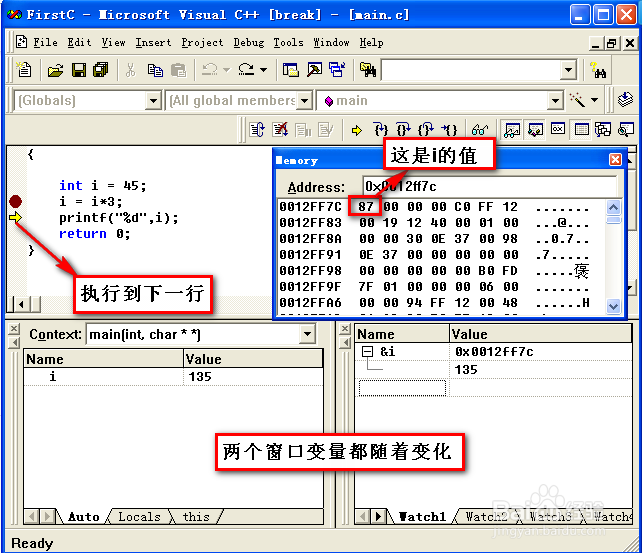Screen dimensions: 642x553
Task: Open the Context dropdown in Variables window
Action: (x=307, y=334)
